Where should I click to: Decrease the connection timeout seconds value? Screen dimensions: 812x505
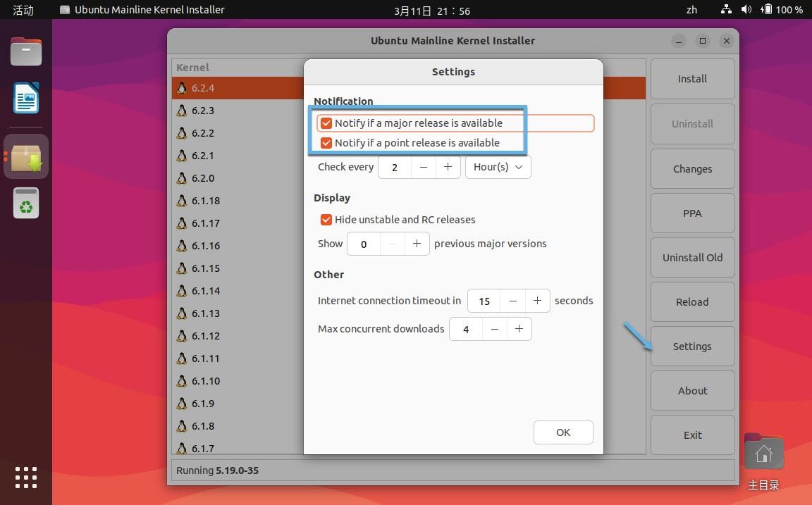click(513, 301)
